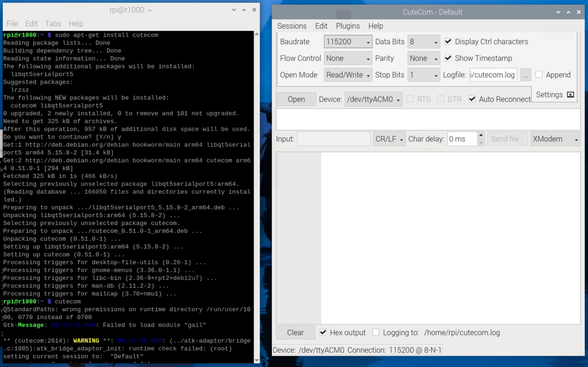Image resolution: width=588 pixels, height=367 pixels.
Task: Select device from /dev/ttyACM0 dropdown
Action: pos(373,99)
